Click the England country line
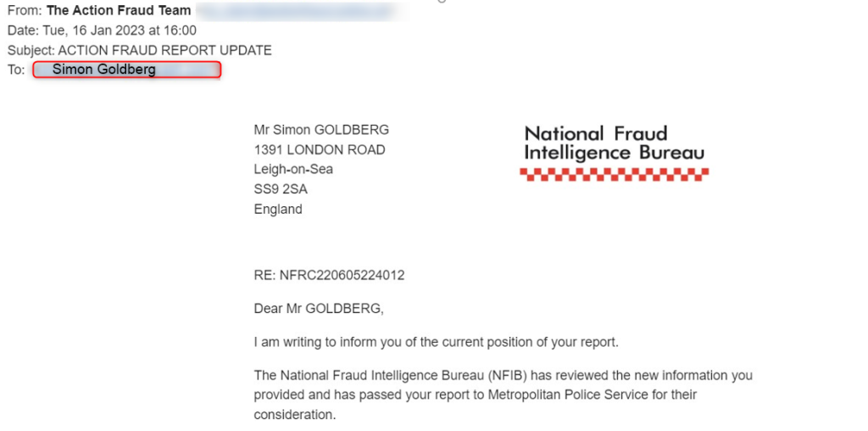 [x=278, y=209]
